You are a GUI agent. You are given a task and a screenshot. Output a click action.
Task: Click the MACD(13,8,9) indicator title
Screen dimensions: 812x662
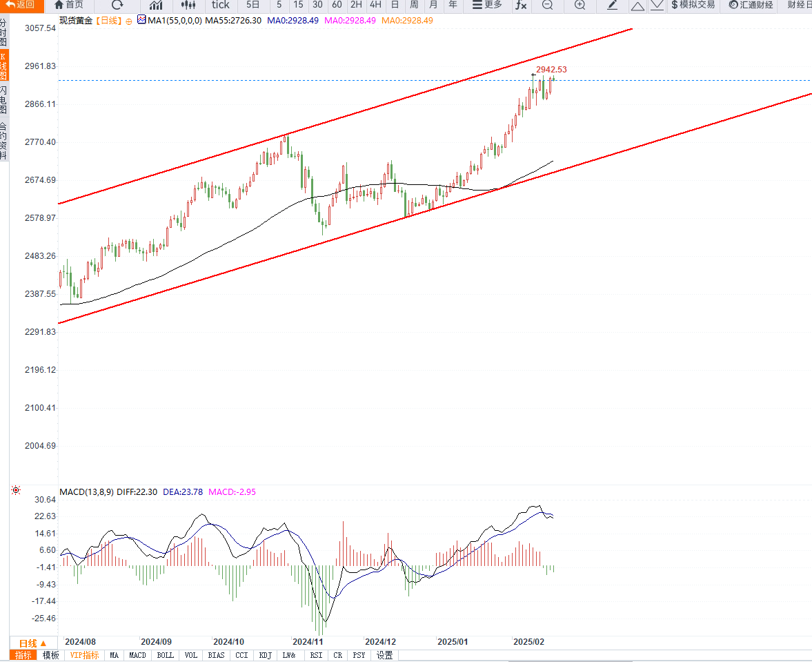pos(86,492)
